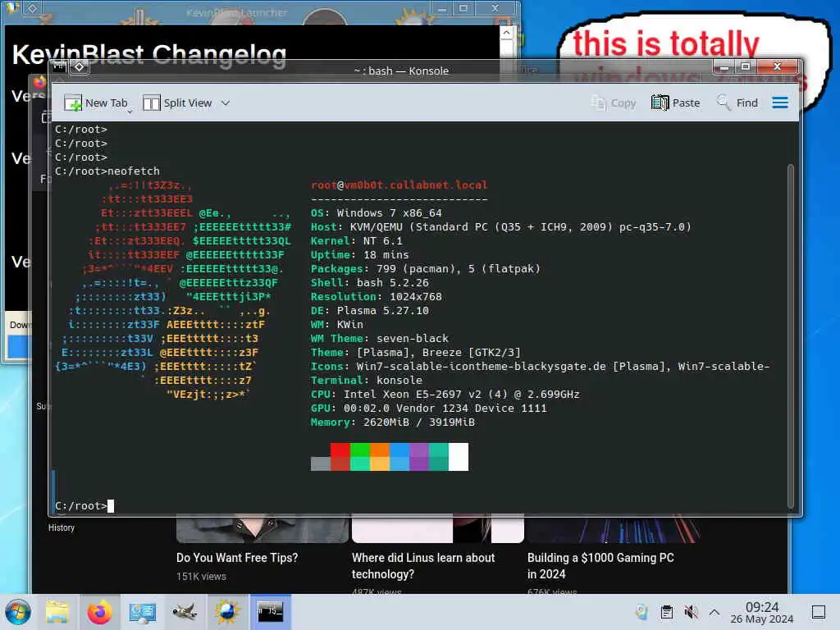Image resolution: width=840 pixels, height=630 pixels.
Task: Click the 'GPU: 00:02.0 Vendor 1234' line
Action: (x=428, y=408)
